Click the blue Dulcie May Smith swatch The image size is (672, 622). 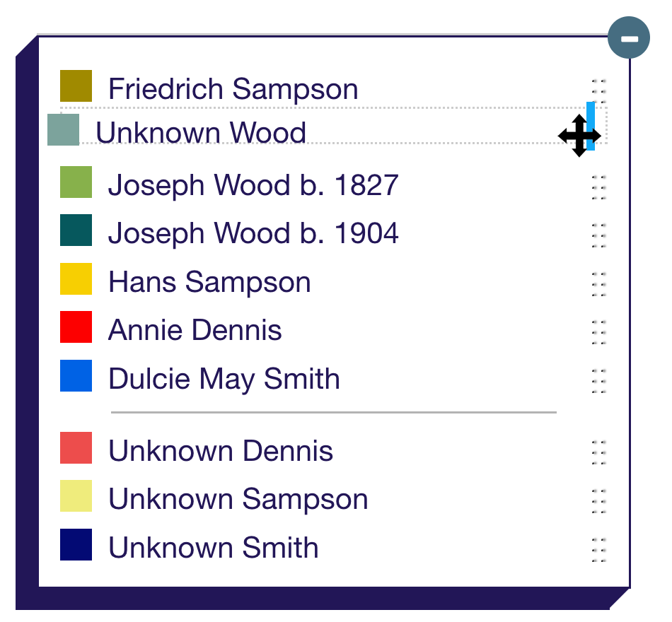(76, 376)
